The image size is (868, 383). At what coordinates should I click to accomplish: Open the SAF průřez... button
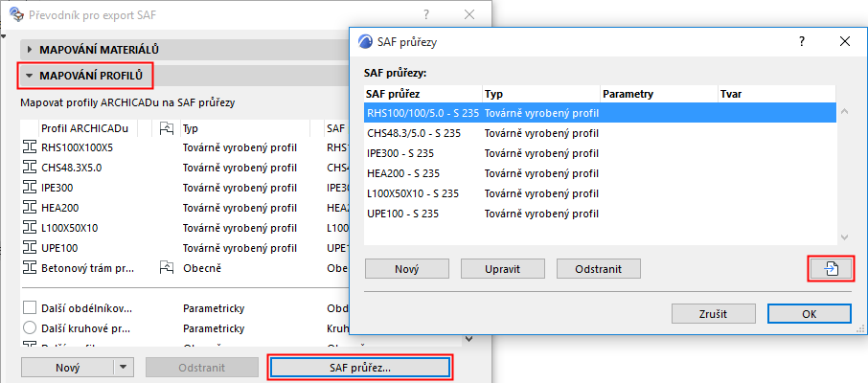pos(360,367)
